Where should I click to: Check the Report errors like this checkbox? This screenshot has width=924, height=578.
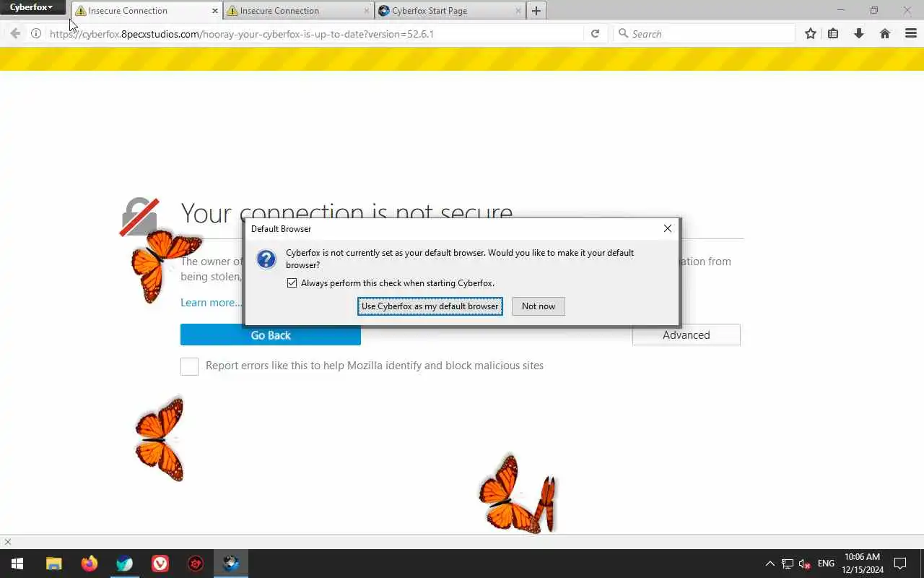[189, 366]
